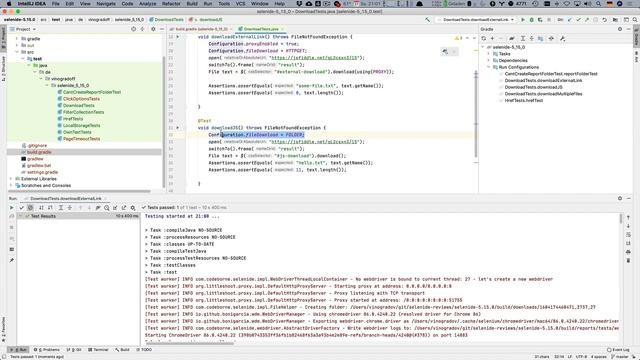Expand the gradle folder in project tree

click(17, 39)
